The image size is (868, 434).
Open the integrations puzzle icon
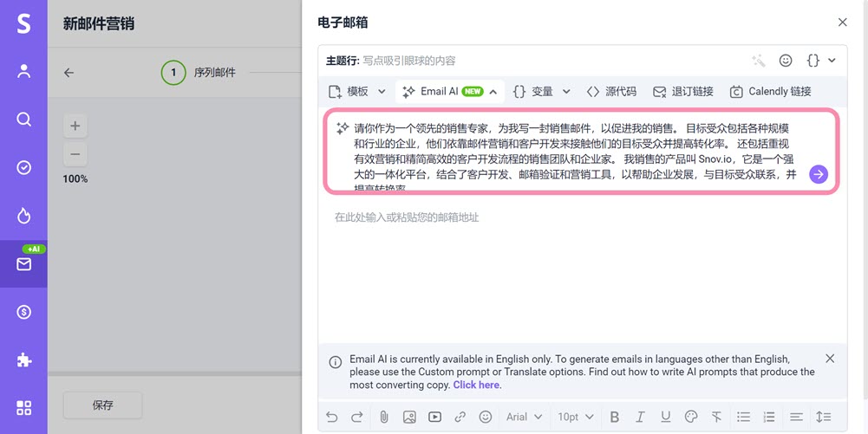pos(23,360)
